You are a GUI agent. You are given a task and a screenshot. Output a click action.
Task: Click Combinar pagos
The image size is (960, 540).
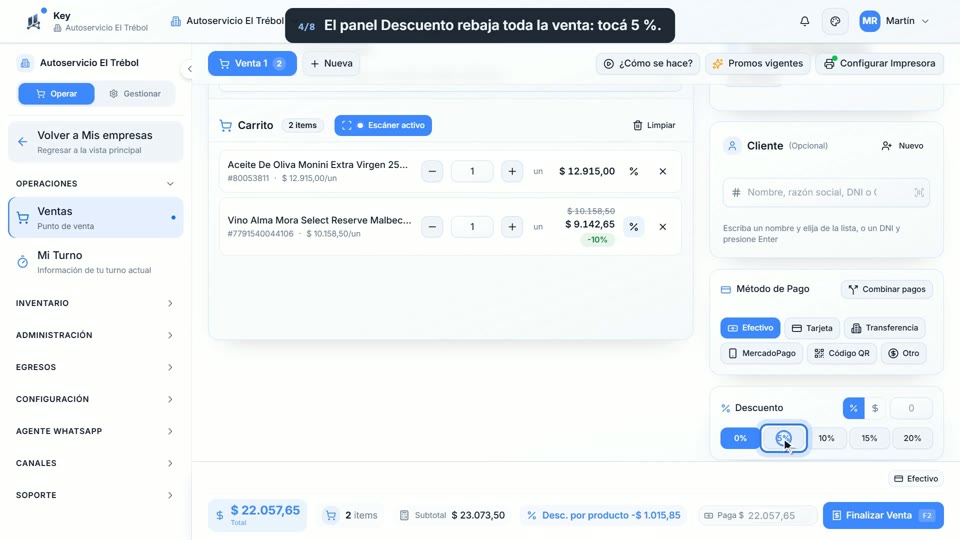coord(887,289)
